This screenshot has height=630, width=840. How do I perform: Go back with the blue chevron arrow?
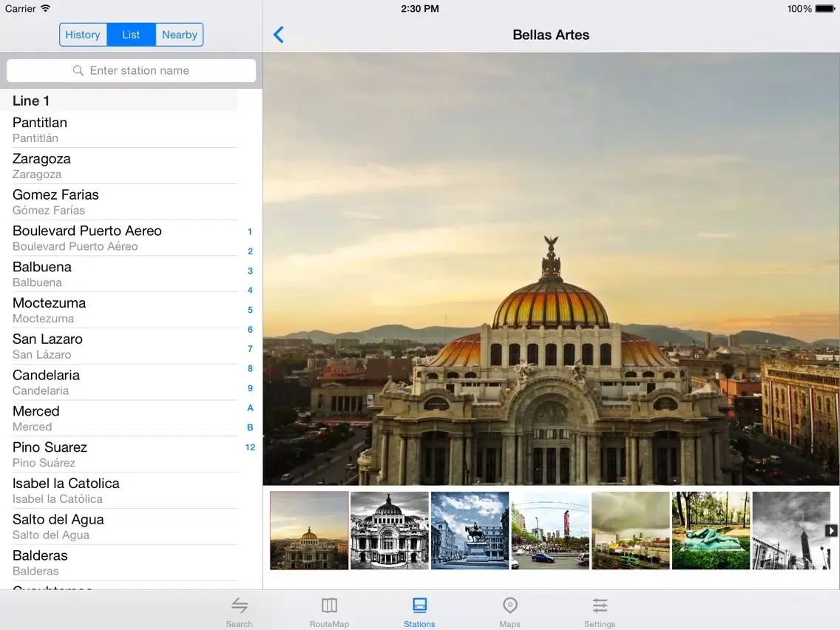pyautogui.click(x=279, y=35)
